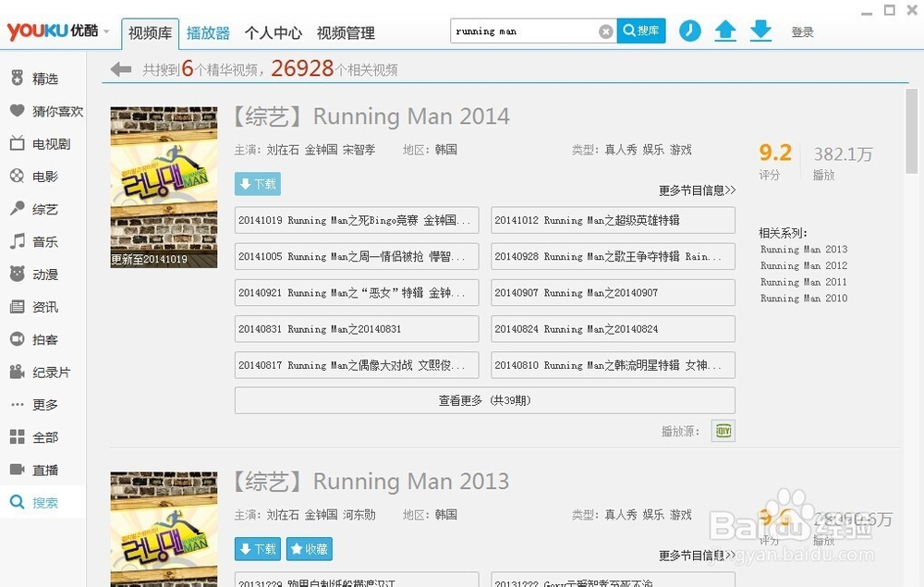Image resolution: width=924 pixels, height=587 pixels.
Task: Open episode 20140907 Running Man
Action: click(x=613, y=293)
